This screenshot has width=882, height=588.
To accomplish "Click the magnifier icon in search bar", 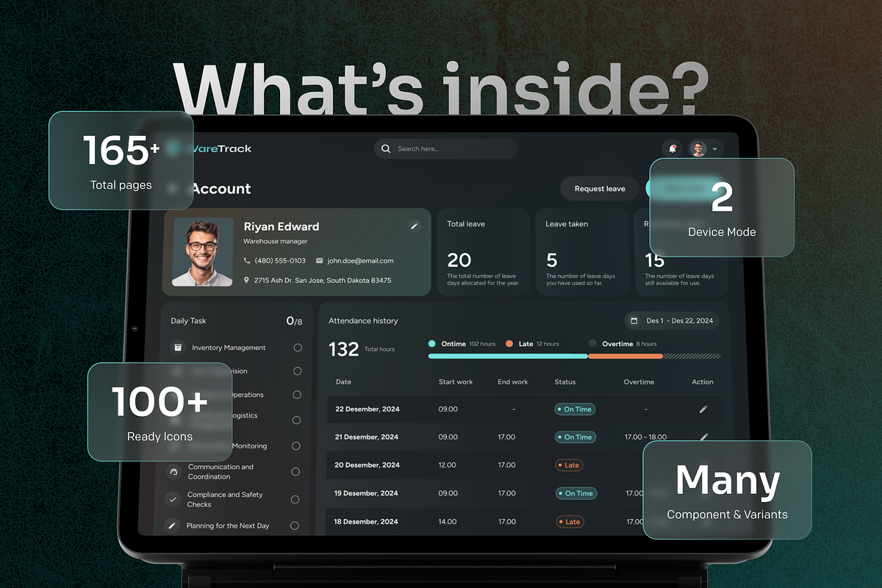I will [x=386, y=148].
